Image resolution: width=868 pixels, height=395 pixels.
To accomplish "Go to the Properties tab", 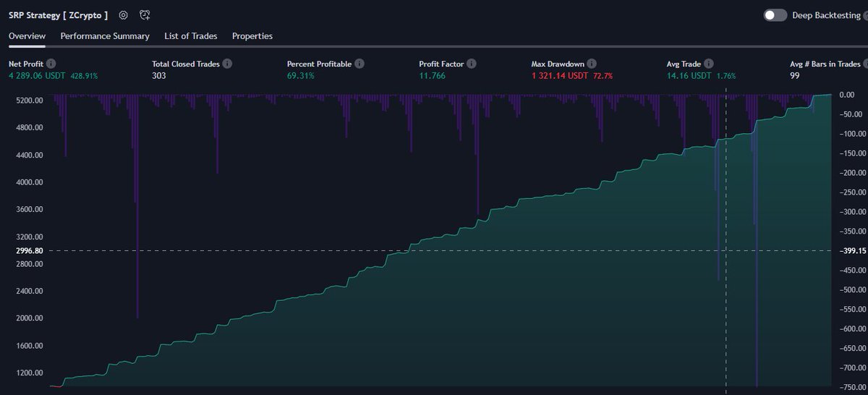I will coord(252,36).
